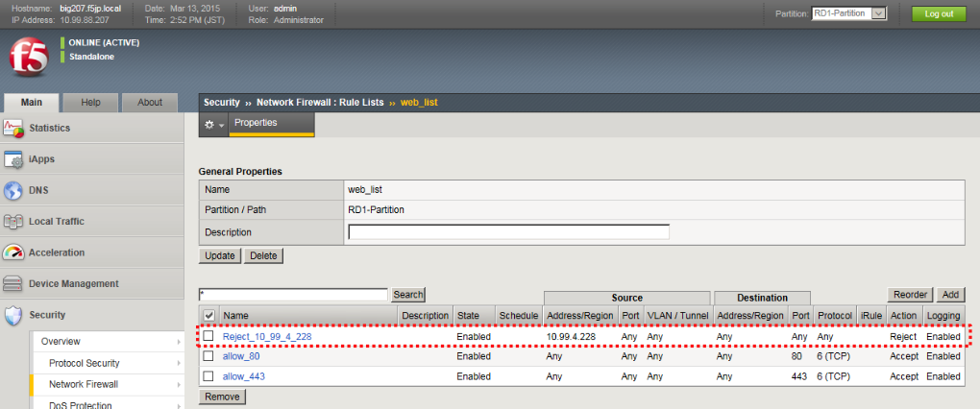Screen dimensions: 980x409
Task: Click the Remove button
Action: (x=223, y=397)
